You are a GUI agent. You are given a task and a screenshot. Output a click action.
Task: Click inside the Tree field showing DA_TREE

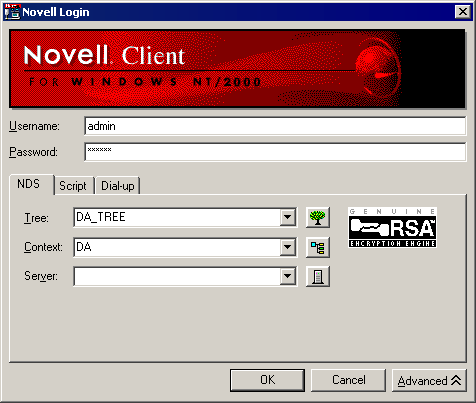pos(177,218)
